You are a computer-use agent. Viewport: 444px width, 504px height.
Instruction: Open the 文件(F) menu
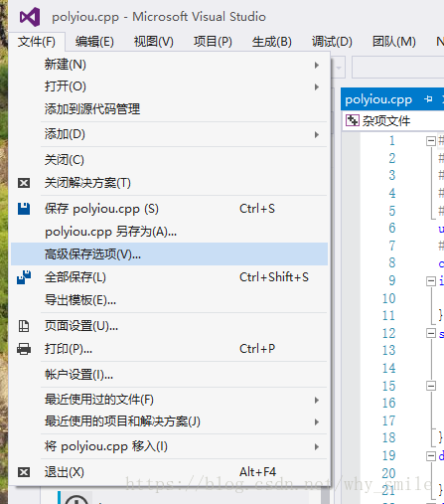[x=37, y=42]
